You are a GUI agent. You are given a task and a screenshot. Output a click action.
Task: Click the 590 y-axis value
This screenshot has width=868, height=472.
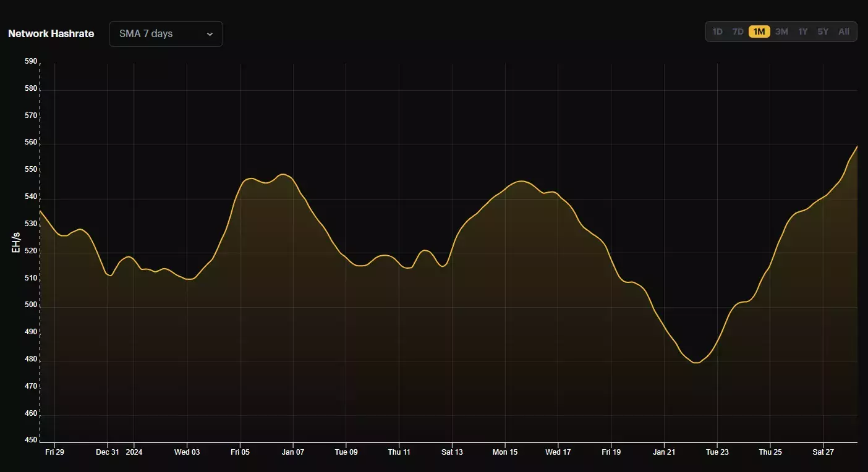30,61
